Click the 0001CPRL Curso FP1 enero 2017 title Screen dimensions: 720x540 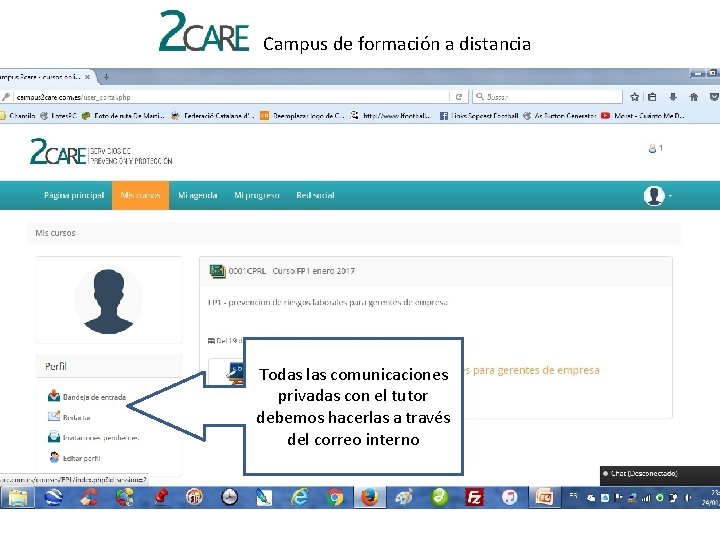[292, 271]
